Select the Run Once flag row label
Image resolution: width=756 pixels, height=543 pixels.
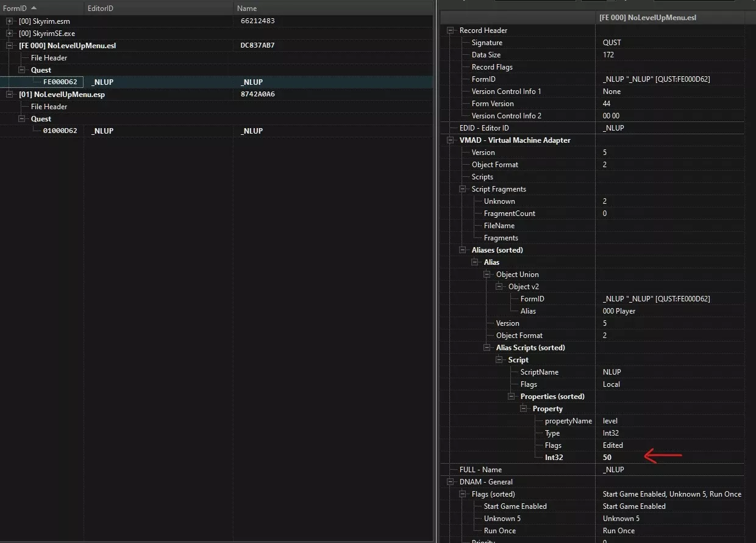[x=500, y=531]
